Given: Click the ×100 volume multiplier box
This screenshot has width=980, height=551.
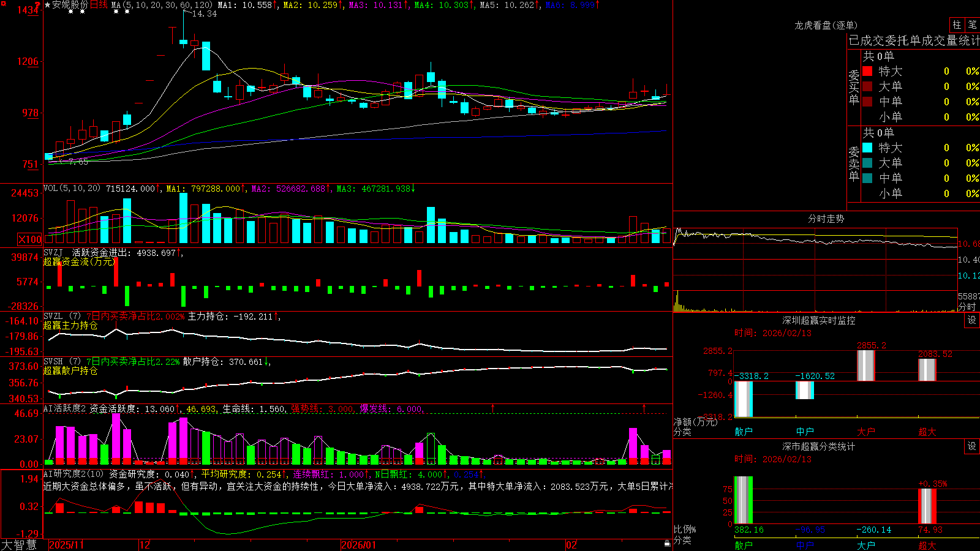Looking at the screenshot, I should point(30,239).
